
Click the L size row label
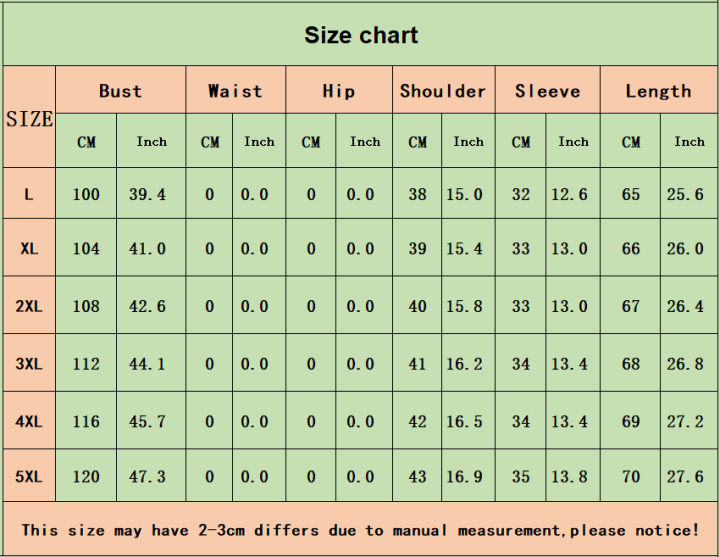[x=29, y=194]
